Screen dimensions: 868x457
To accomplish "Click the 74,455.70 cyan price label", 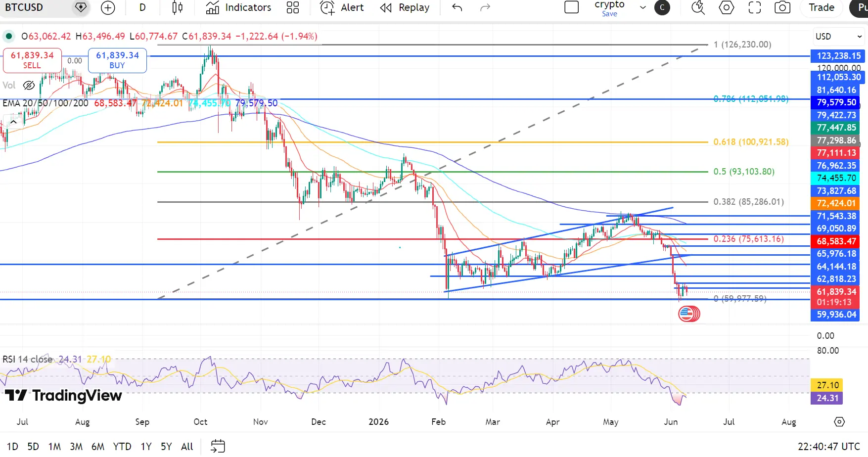I will click(836, 178).
